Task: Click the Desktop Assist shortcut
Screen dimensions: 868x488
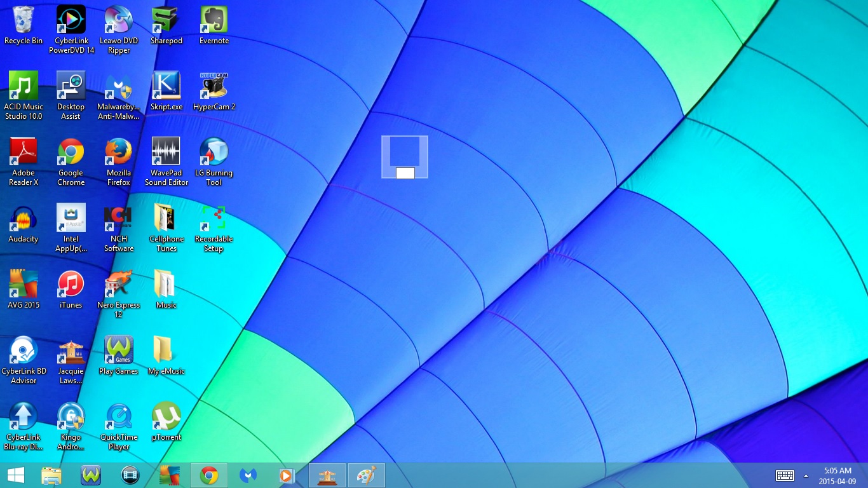Action: pyautogui.click(x=71, y=96)
